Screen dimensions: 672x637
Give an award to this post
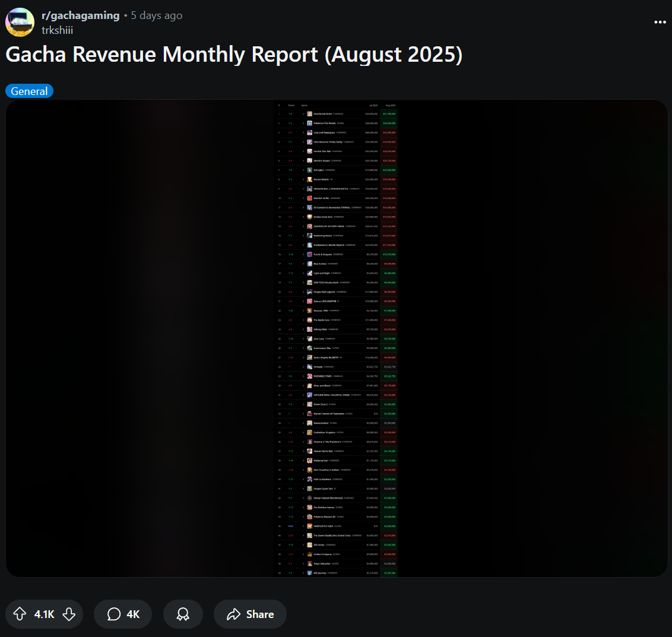coord(183,614)
